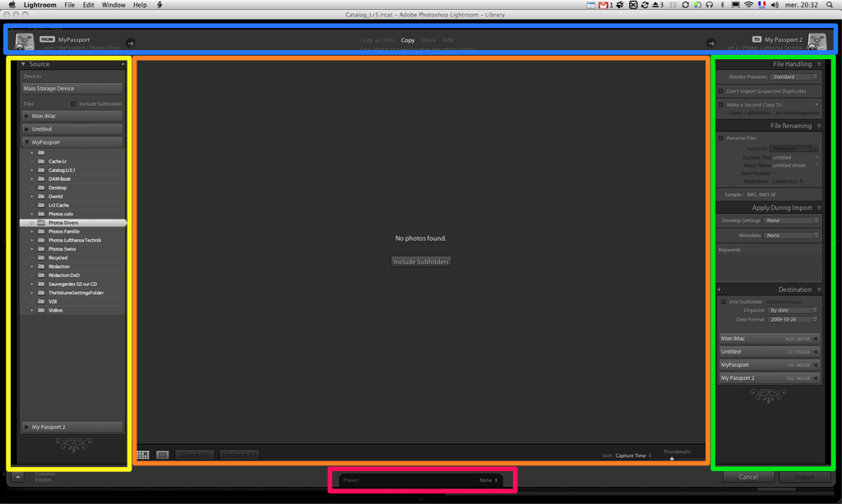Click the destination drive icon beside TO
The image size is (842, 504).
pyautogui.click(x=817, y=41)
